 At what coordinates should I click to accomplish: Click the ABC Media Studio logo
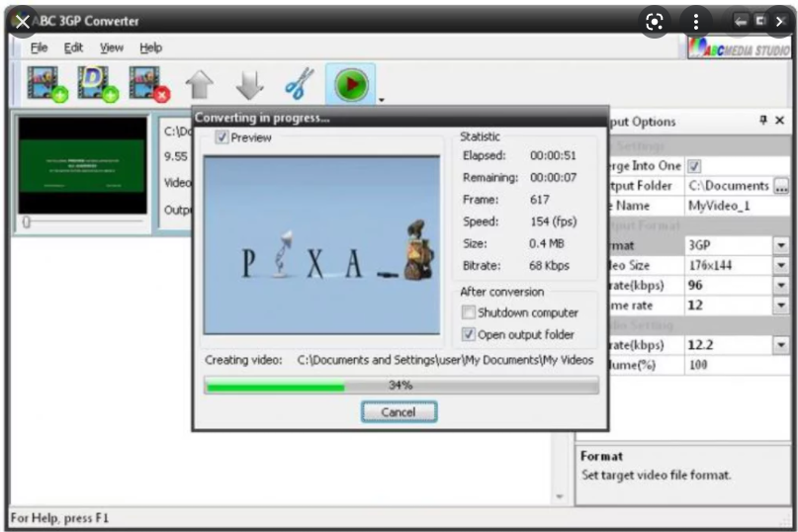pyautogui.click(x=740, y=48)
